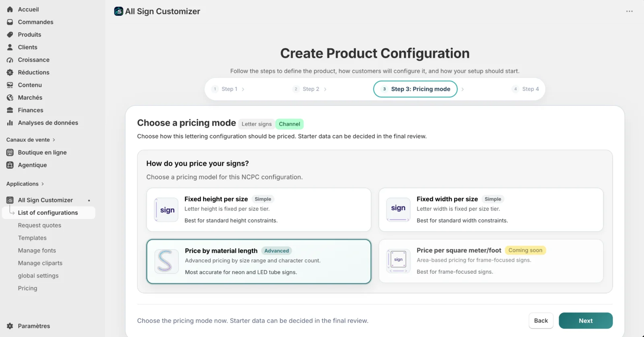Jump to Step 4 in the wizard
This screenshot has width=644, height=337.
(x=526, y=89)
